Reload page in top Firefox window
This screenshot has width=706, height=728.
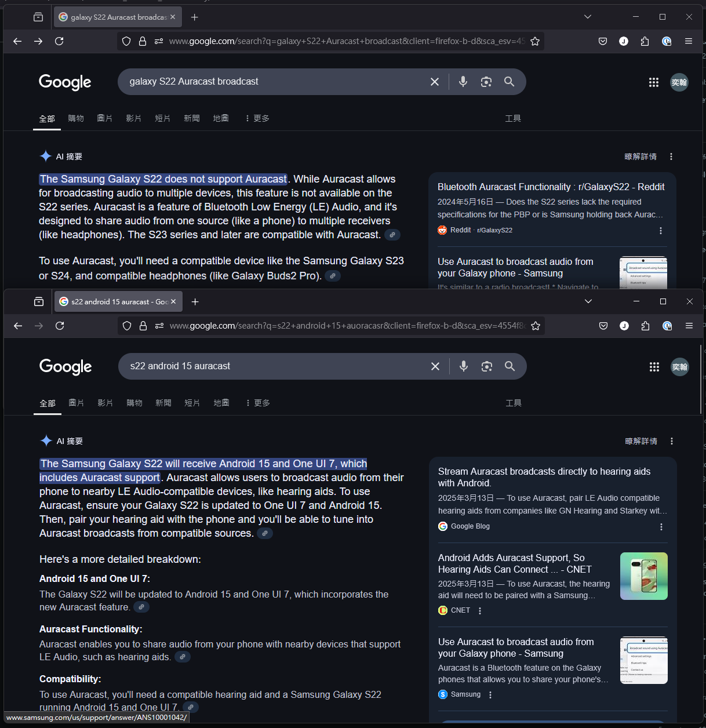pyautogui.click(x=59, y=41)
